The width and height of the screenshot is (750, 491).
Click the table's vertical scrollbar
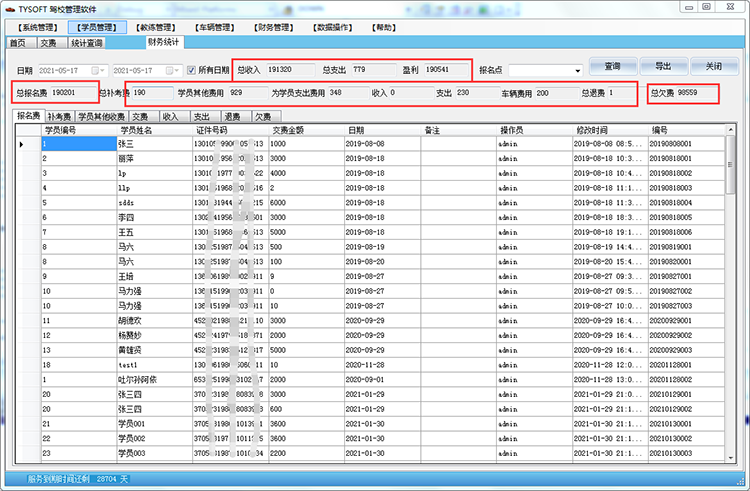(729, 300)
